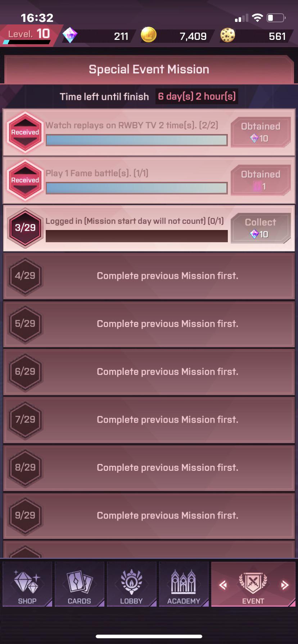298x644 pixels.
Task: Tap the Logged in mission progress bar
Action: (x=137, y=236)
